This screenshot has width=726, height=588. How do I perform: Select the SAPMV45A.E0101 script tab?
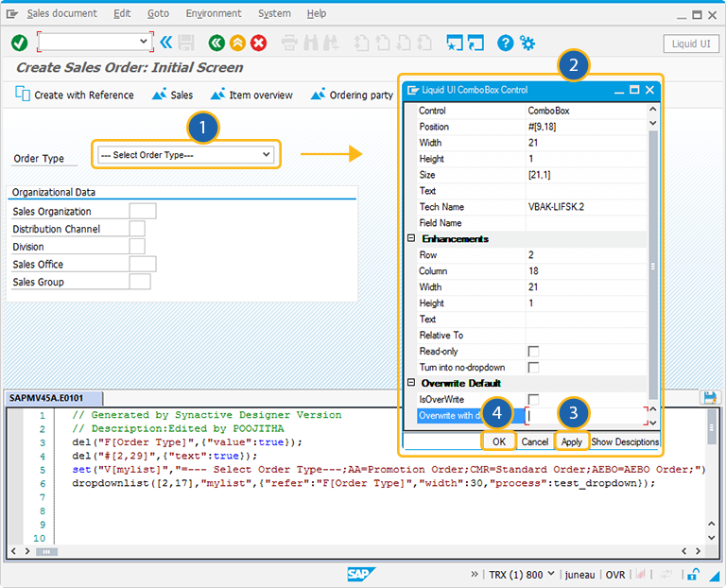[x=53, y=398]
